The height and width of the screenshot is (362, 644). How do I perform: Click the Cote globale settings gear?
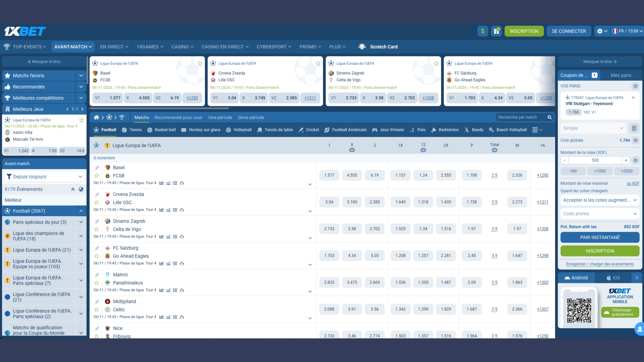tap(635, 140)
